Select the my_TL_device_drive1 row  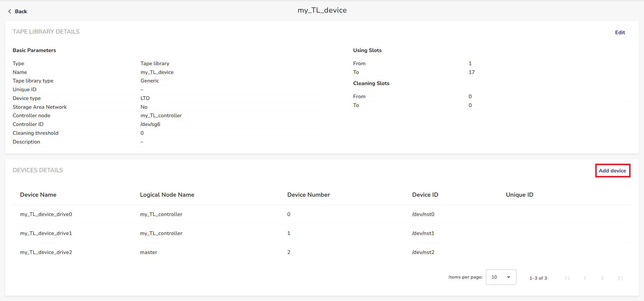[46, 233]
